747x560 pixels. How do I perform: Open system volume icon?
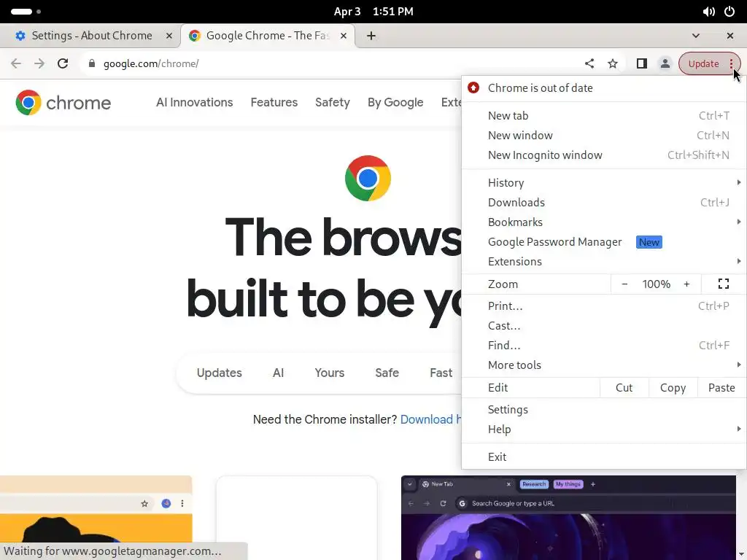[x=708, y=12]
